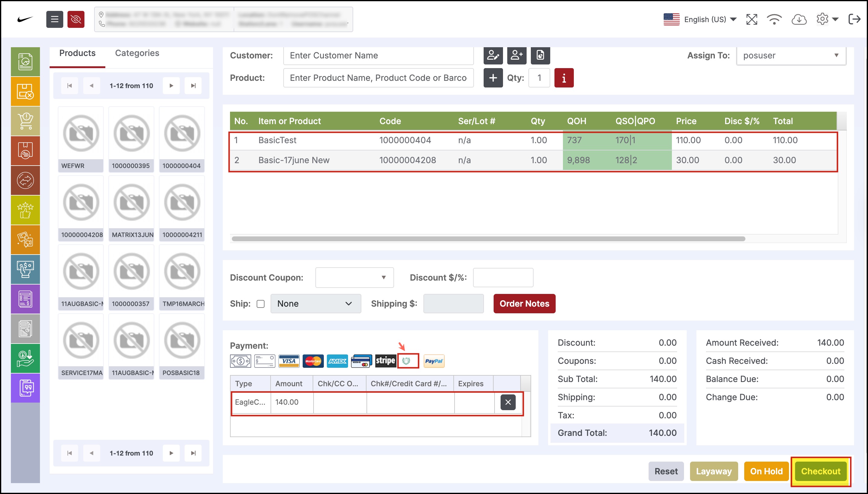Image resolution: width=868 pixels, height=494 pixels.
Task: Enable the Ship checkbox
Action: pyautogui.click(x=261, y=304)
